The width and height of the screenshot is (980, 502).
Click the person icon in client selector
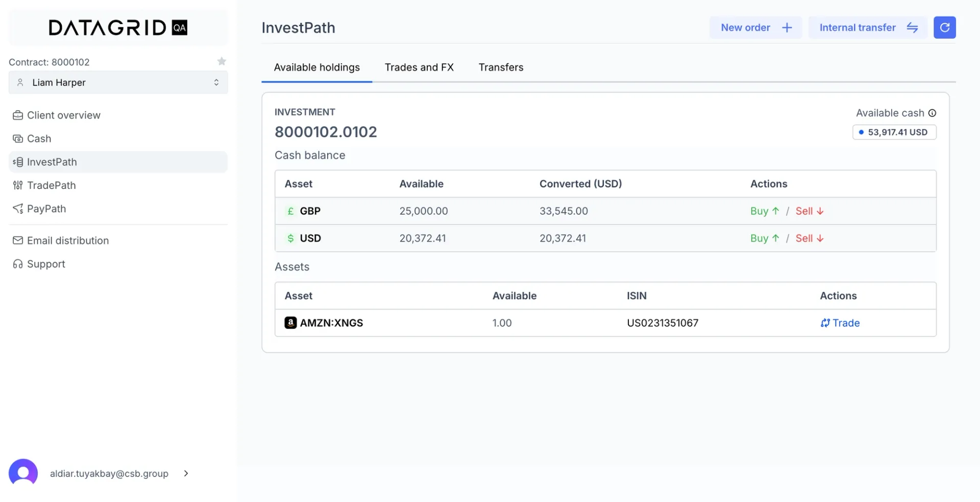click(20, 82)
